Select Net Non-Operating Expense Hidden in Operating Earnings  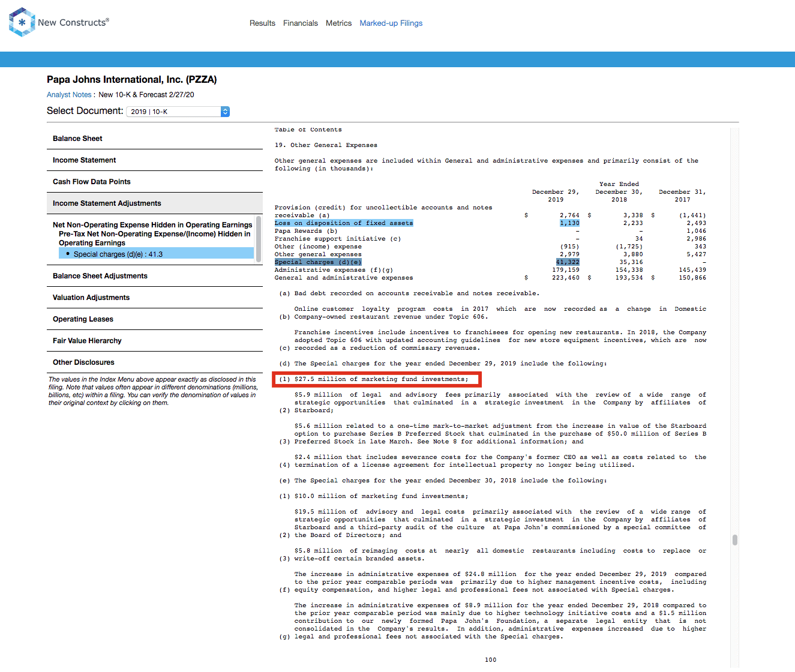click(152, 225)
